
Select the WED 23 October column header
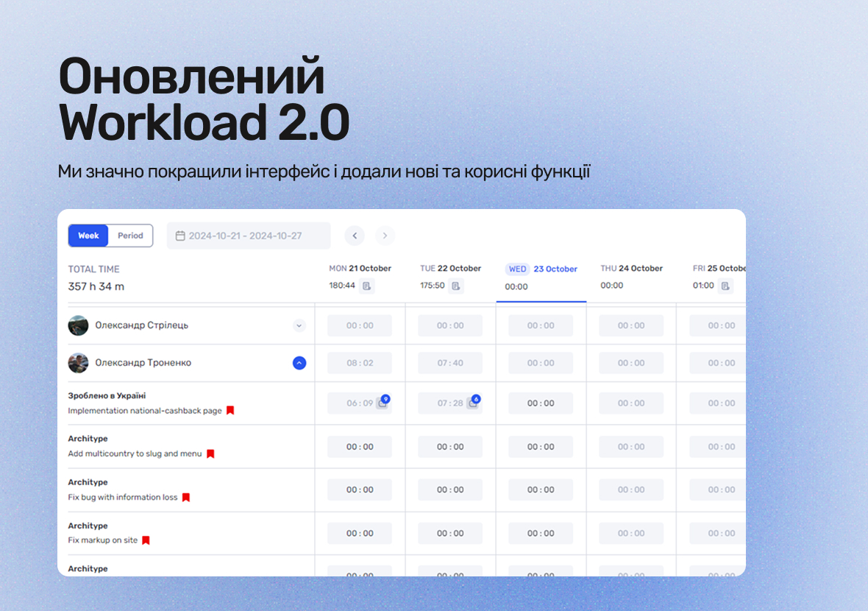coord(541,269)
